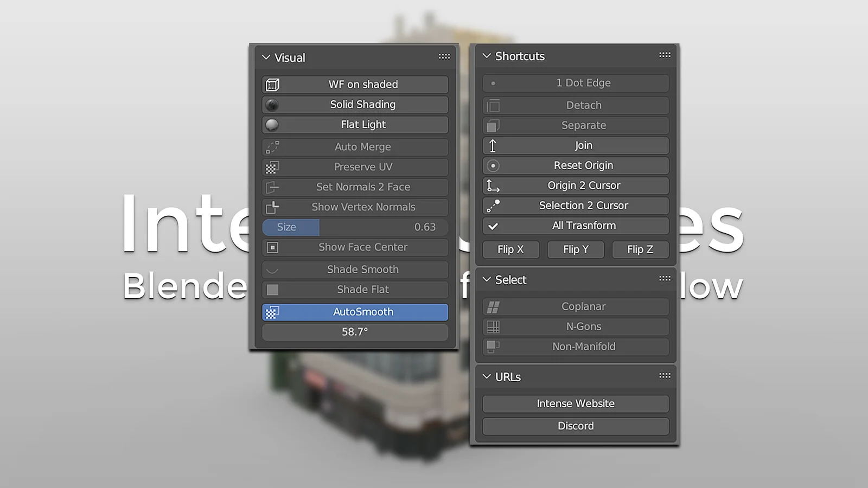
Task: Adjust the Size slider
Action: pos(355,227)
